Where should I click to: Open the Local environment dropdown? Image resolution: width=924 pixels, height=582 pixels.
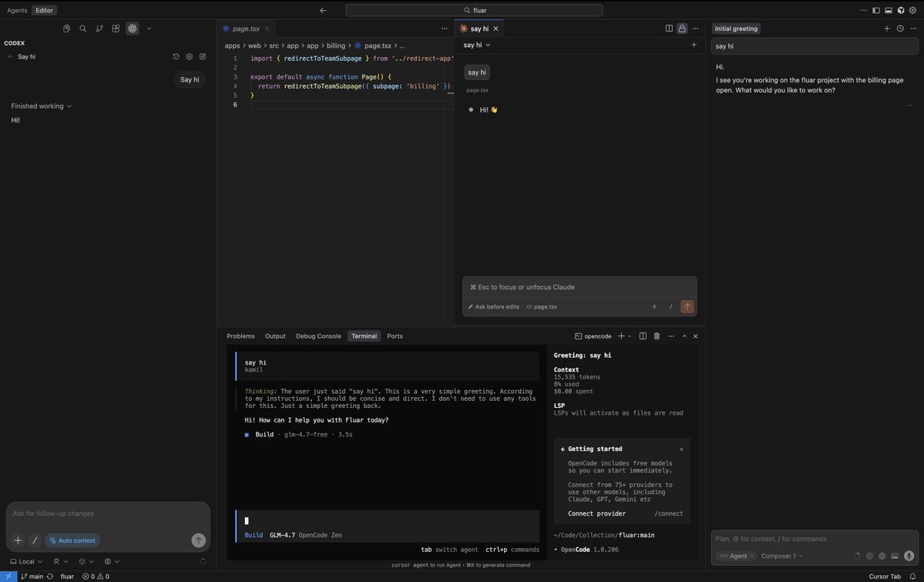coord(26,561)
